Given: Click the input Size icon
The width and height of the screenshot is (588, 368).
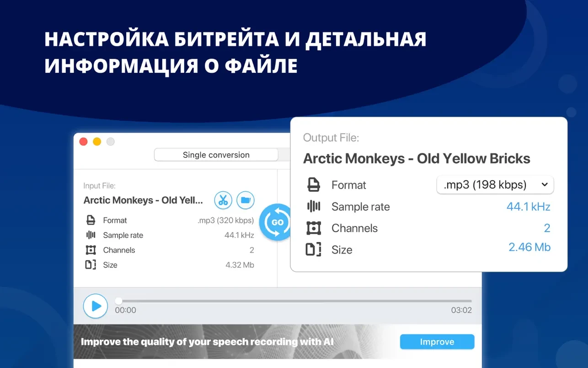Looking at the screenshot, I should pos(91,265).
